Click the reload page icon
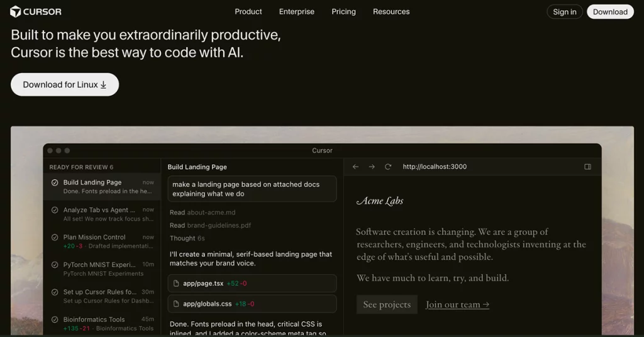Viewport: 644px width, 337px height. [x=387, y=167]
